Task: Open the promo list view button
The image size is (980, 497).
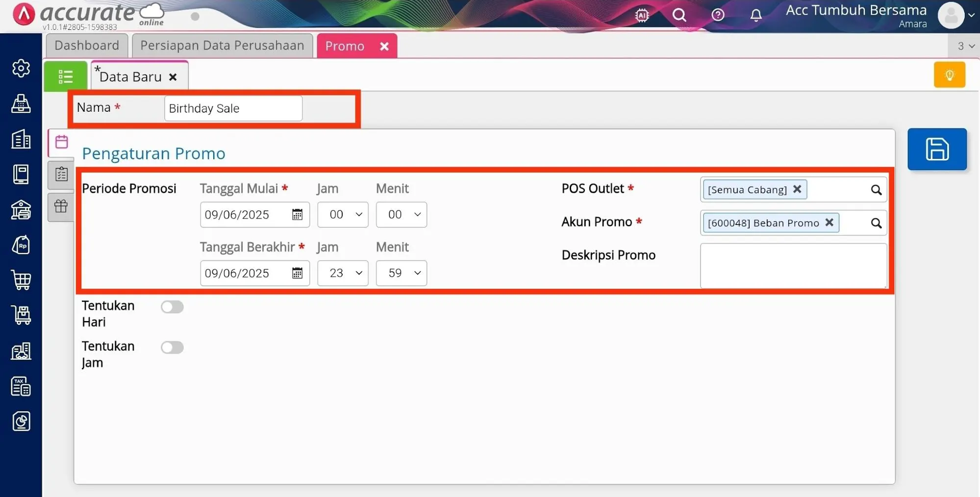Action: pyautogui.click(x=66, y=76)
